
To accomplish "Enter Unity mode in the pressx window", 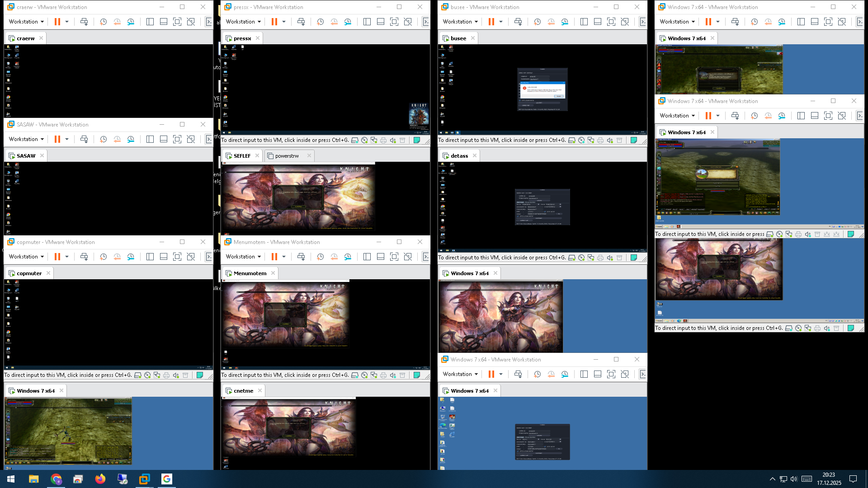I will point(408,22).
